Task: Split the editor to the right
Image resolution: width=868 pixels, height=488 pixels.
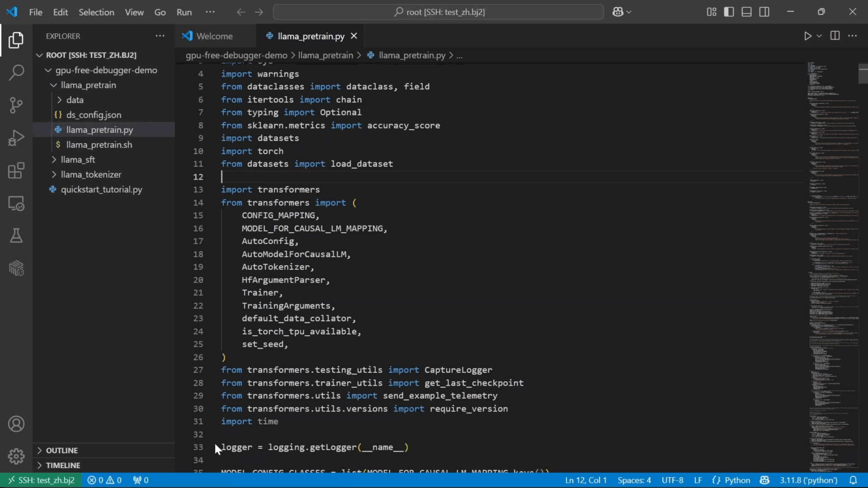Action: (x=835, y=36)
